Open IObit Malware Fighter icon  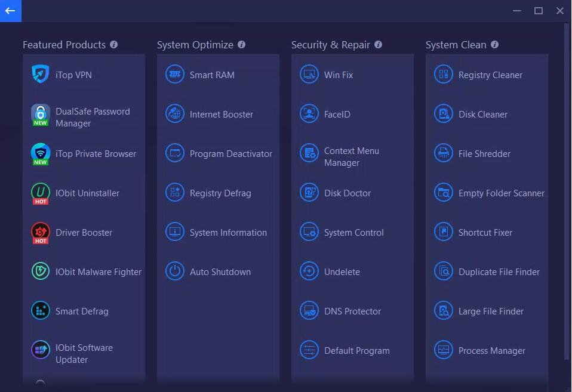pyautogui.click(x=41, y=271)
